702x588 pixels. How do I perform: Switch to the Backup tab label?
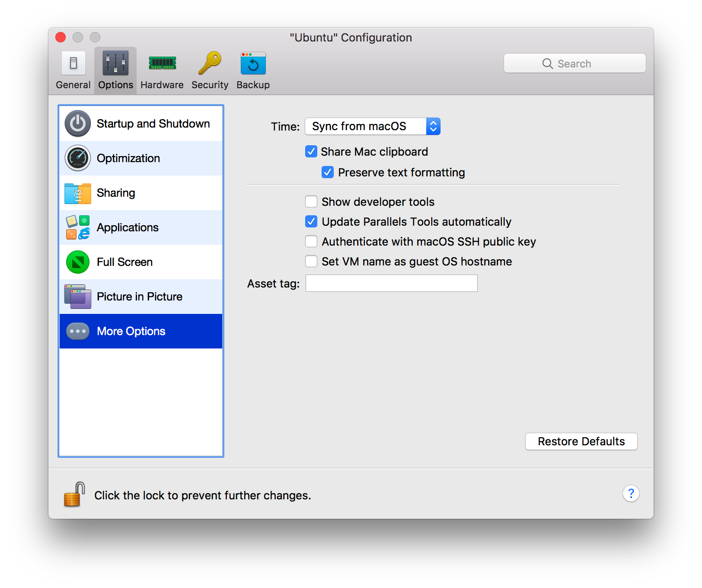(x=253, y=85)
